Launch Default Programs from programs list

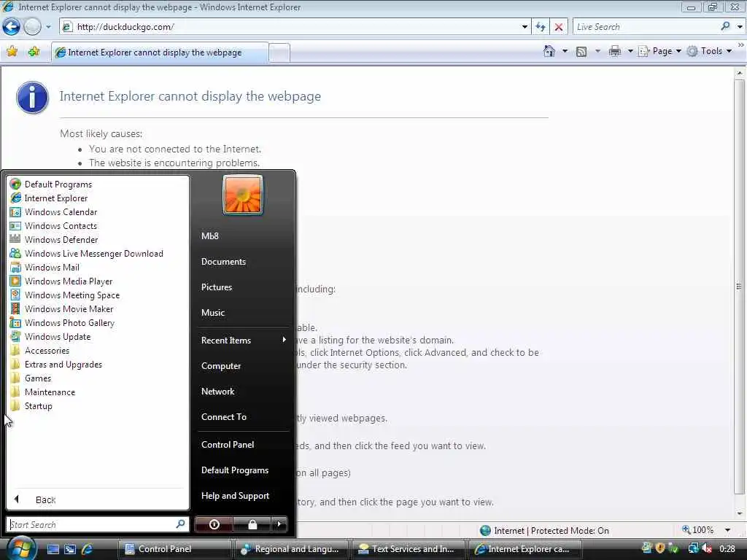pyautogui.click(x=98, y=184)
